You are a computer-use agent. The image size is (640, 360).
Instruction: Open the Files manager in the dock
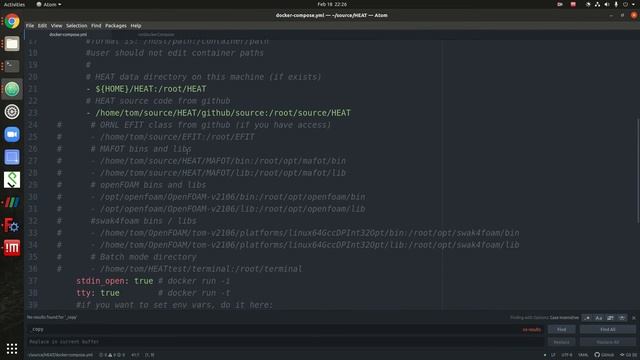(x=12, y=43)
